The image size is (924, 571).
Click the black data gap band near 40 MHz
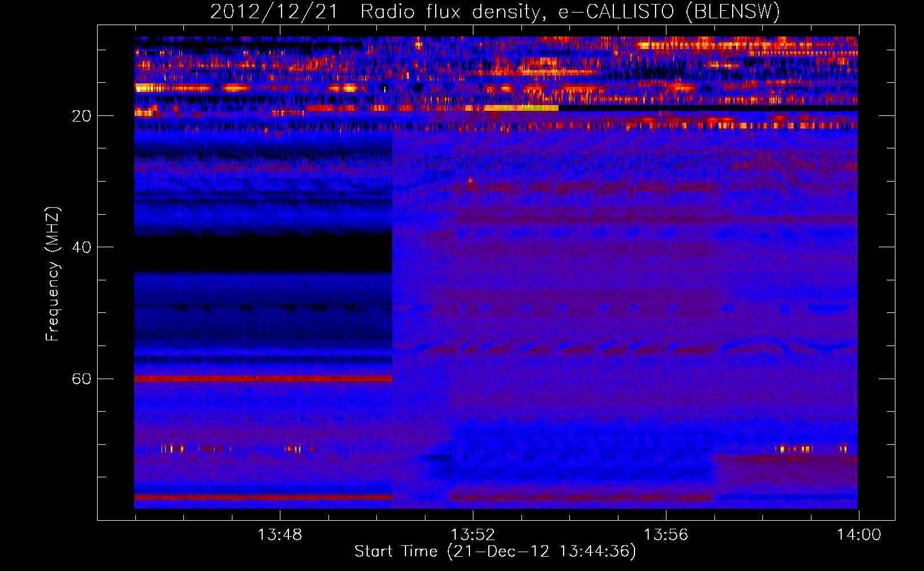(263, 254)
